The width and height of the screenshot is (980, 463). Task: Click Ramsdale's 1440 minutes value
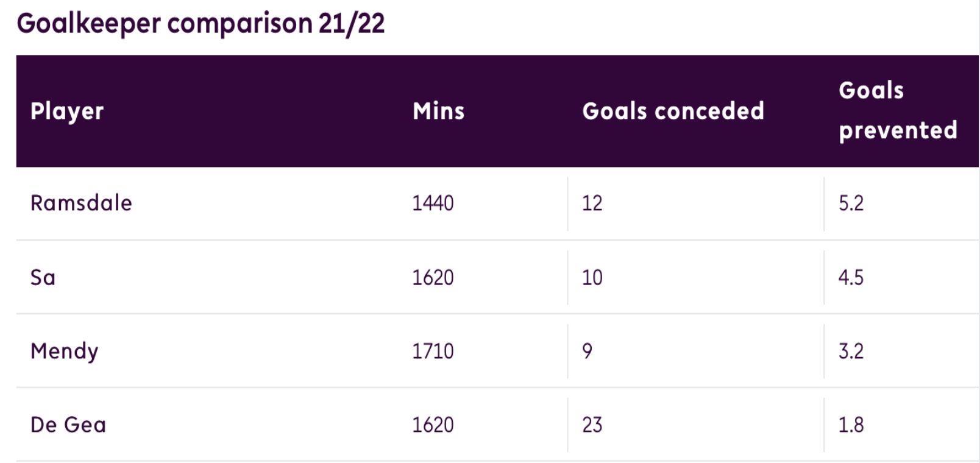[x=433, y=203]
